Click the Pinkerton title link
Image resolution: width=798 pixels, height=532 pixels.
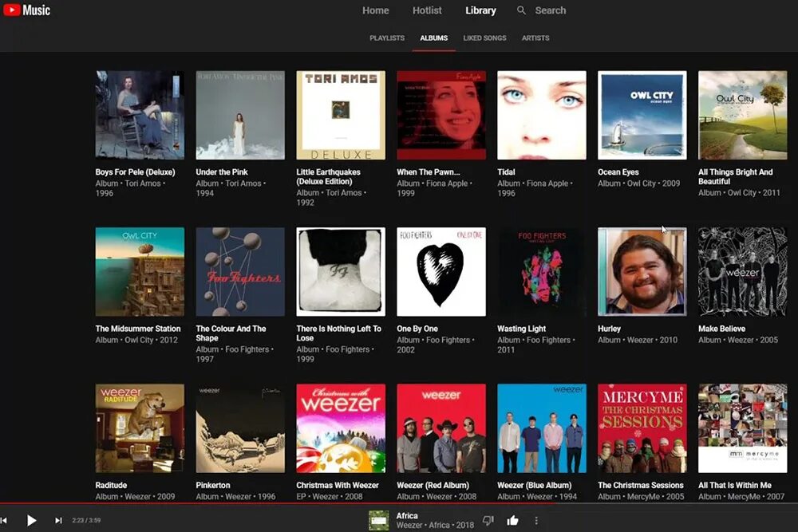pyautogui.click(x=213, y=485)
